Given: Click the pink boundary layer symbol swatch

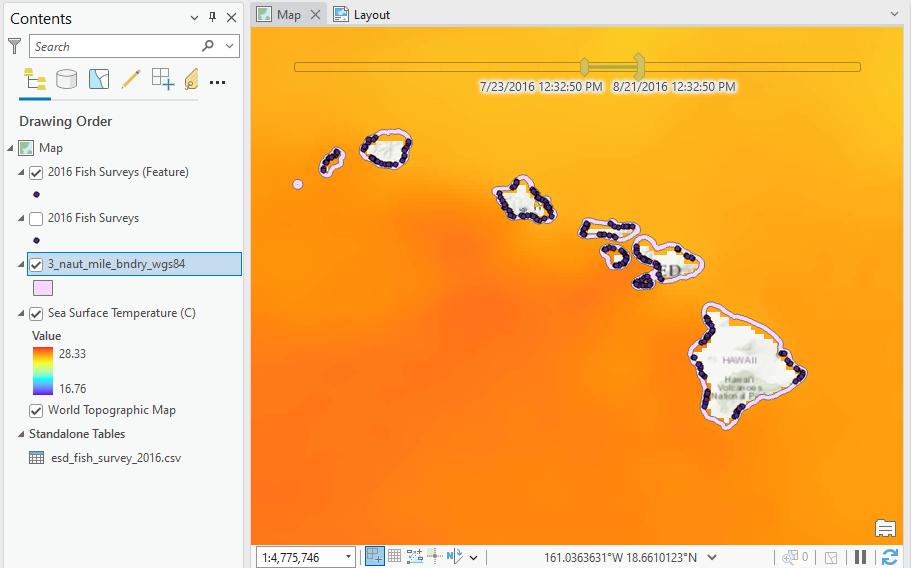Looking at the screenshot, I should pos(43,288).
